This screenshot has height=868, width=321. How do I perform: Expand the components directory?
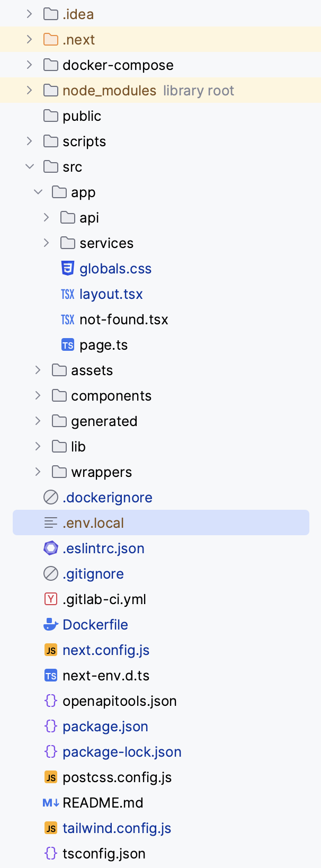click(x=37, y=395)
